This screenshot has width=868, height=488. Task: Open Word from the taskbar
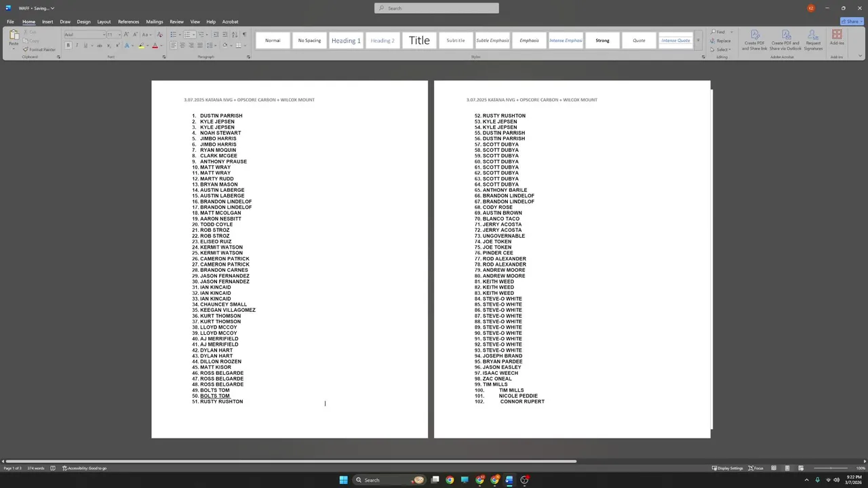coord(509,480)
